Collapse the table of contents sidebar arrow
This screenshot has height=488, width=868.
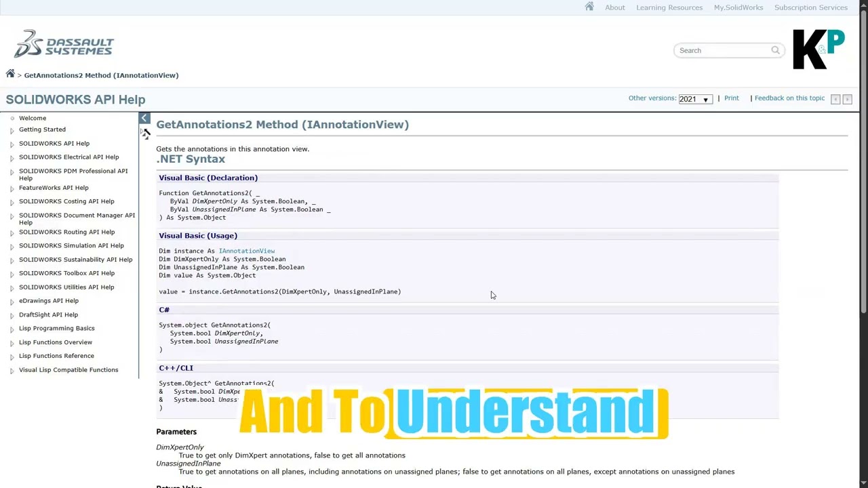144,118
